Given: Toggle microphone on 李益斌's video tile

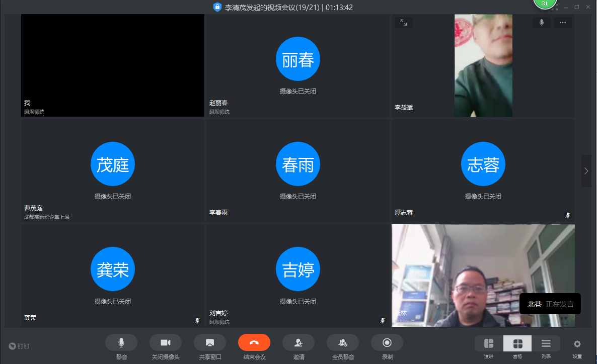Looking at the screenshot, I should click(x=542, y=22).
